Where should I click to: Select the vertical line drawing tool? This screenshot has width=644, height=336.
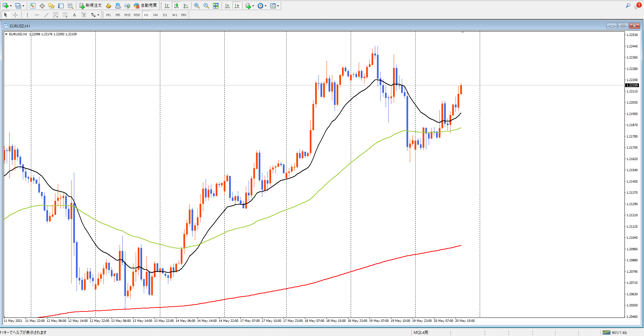28,15
